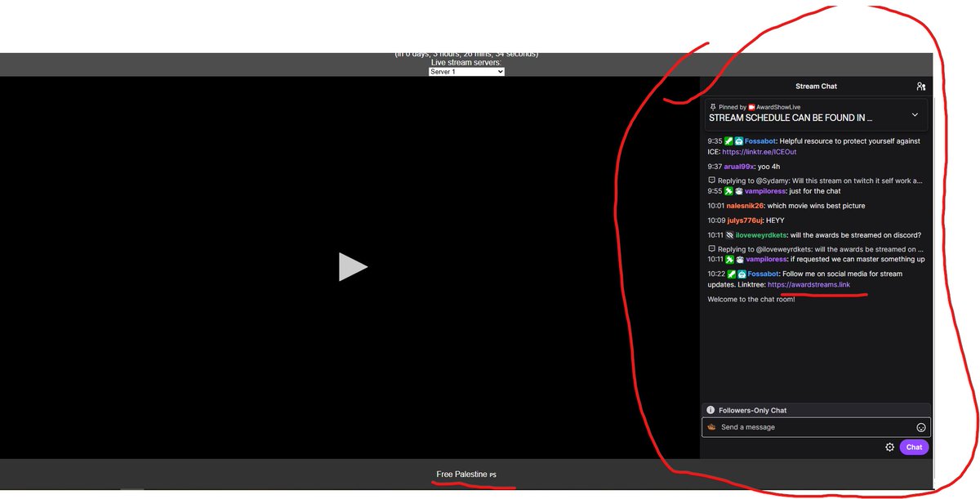Click the 'yoo 4h' chat message
980x499 pixels.
769,167
